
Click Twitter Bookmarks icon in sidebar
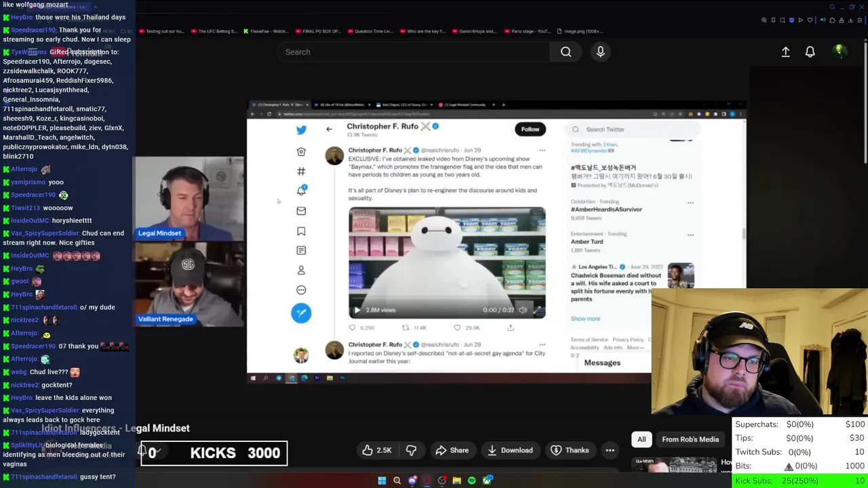301,231
